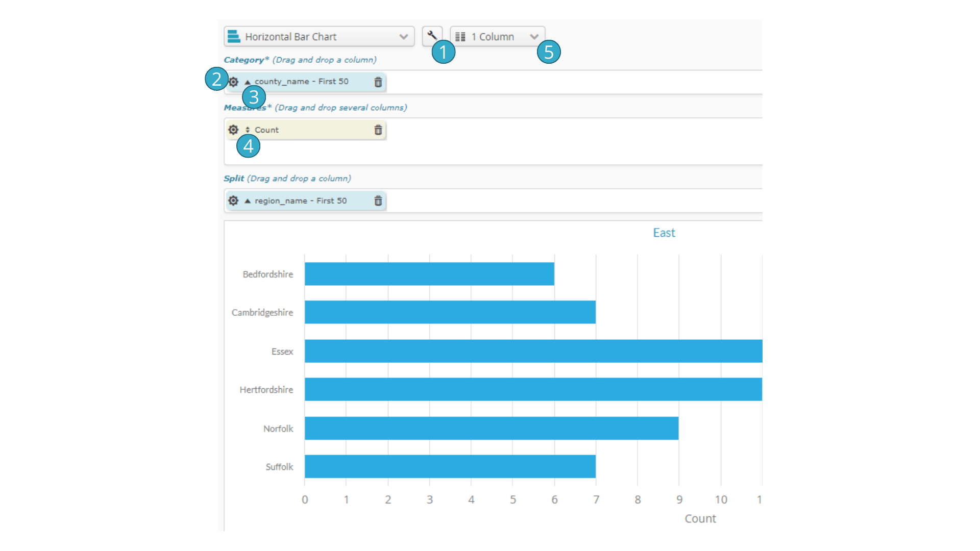
Task: Delete the county_name category with trash icon
Action: (x=378, y=82)
